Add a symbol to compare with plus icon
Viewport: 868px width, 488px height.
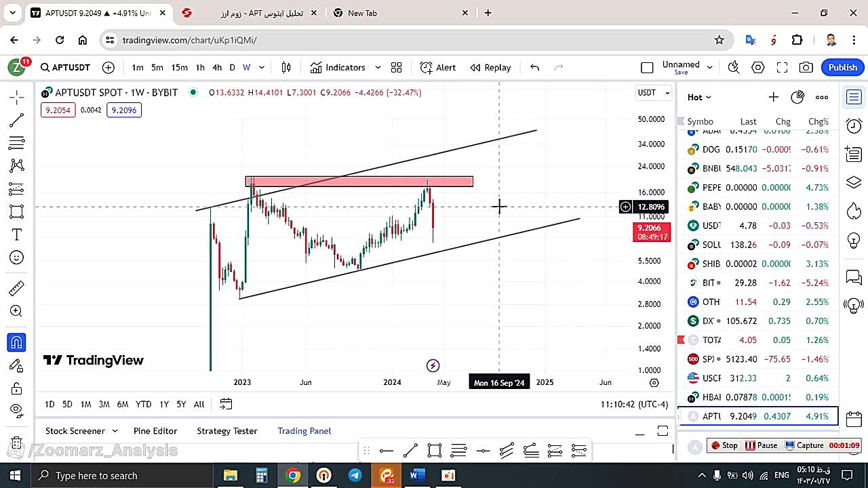(108, 67)
